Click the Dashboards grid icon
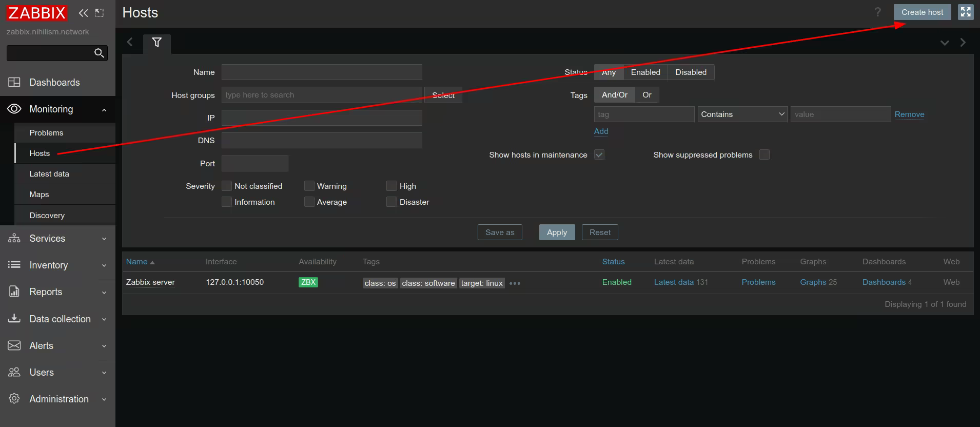 pyautogui.click(x=14, y=82)
